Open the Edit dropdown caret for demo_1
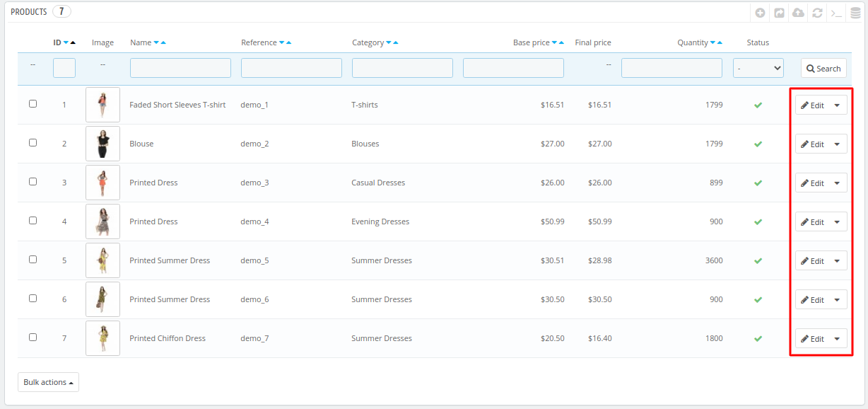 (837, 105)
